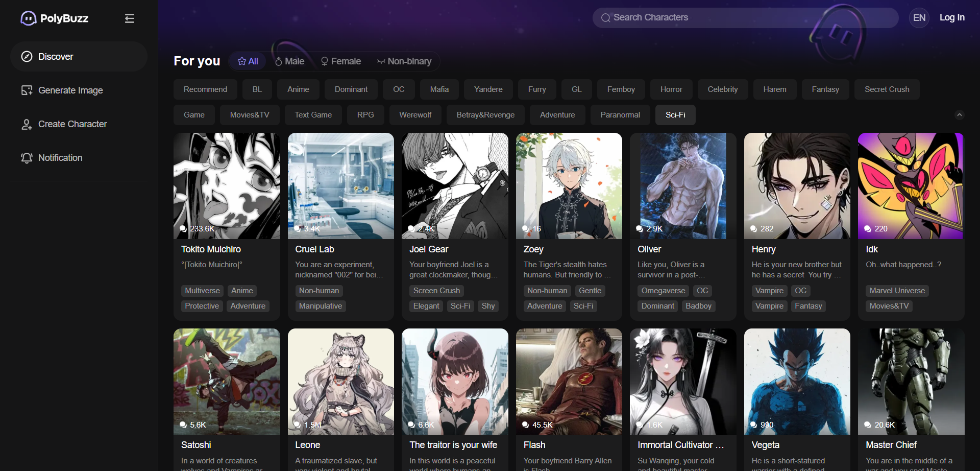Open the EN language selector
The image size is (980, 471).
[919, 18]
